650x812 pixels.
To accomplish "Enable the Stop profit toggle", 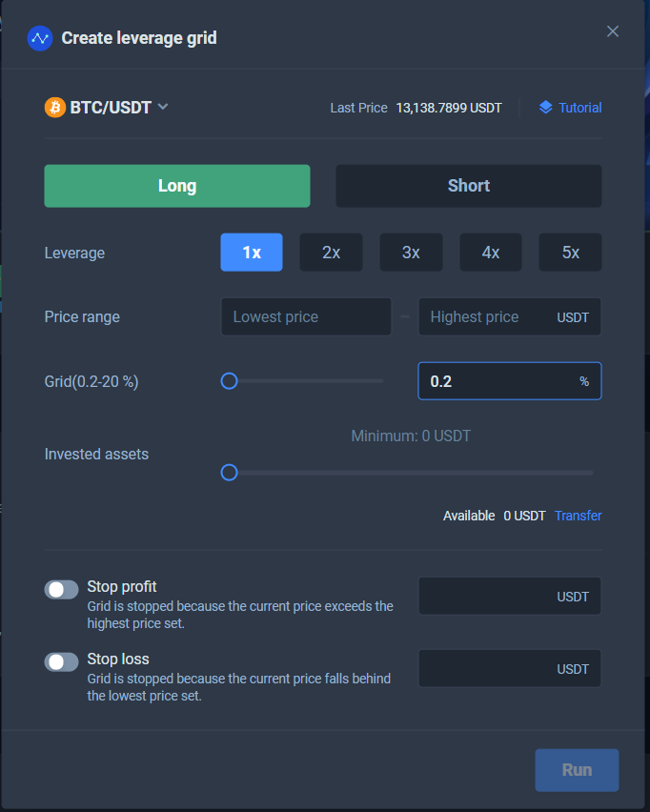I will pos(61,590).
